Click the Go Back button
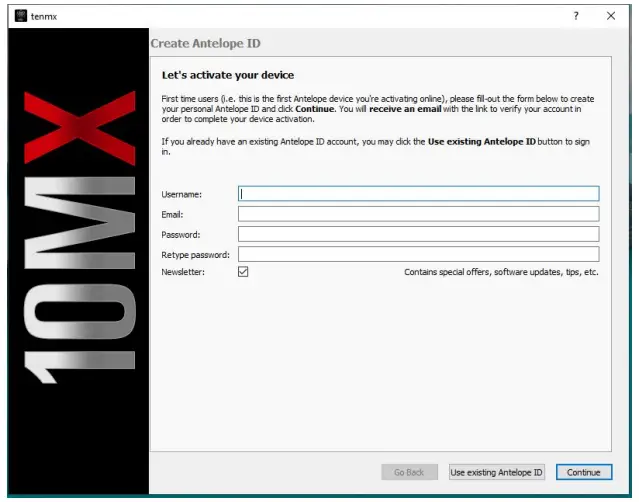This screenshot has width=639, height=502. coord(410,472)
